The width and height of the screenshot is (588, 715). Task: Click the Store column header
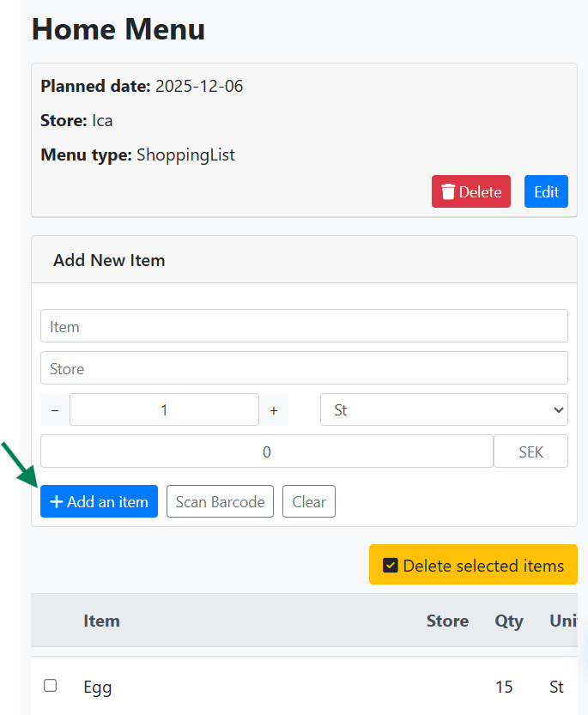(x=447, y=621)
